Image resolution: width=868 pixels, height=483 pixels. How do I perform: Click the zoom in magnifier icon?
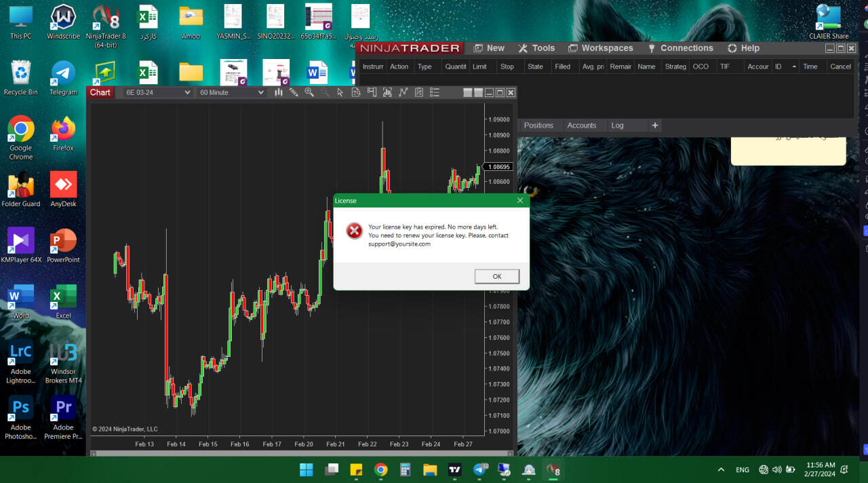coord(309,92)
